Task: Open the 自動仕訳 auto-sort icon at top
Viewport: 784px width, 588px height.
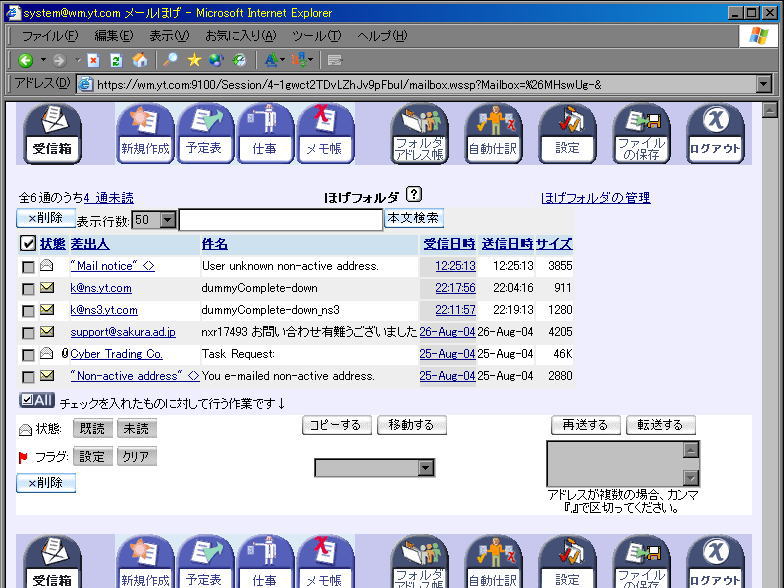Action: click(493, 134)
